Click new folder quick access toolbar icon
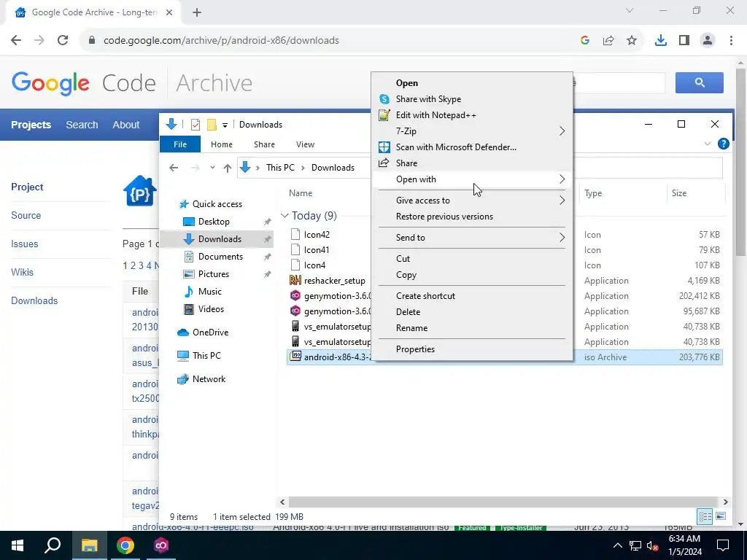Viewport: 747px width, 560px height. 212,125
